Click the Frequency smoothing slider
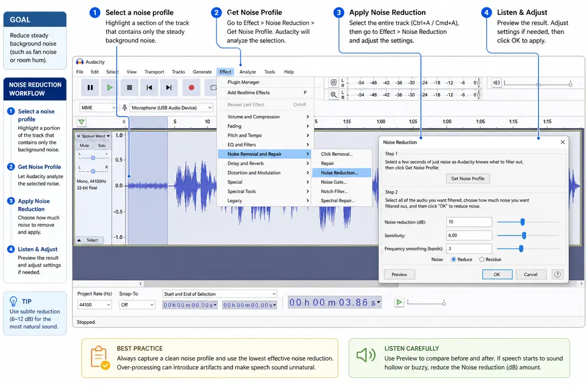This screenshot has width=588, height=386. click(x=528, y=248)
